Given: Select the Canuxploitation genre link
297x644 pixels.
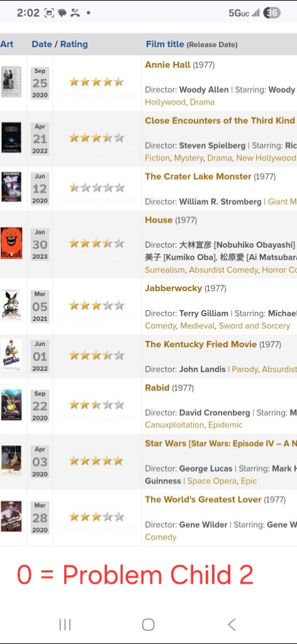Looking at the screenshot, I should (x=174, y=425).
